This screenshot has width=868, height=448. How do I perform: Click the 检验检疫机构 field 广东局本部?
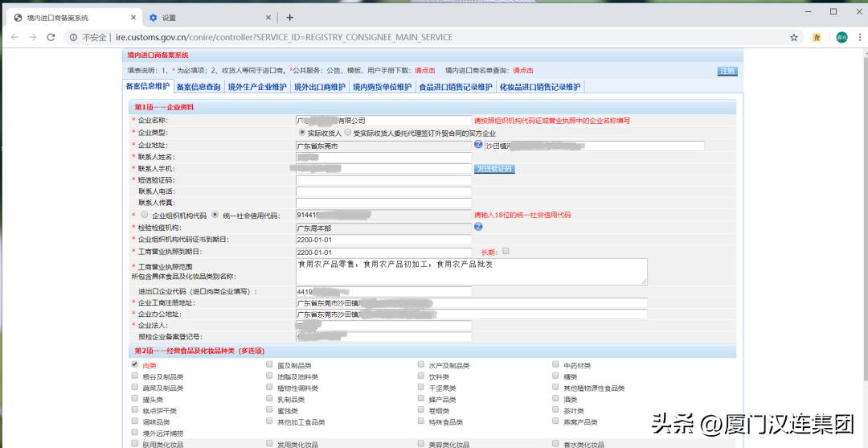pos(383,228)
